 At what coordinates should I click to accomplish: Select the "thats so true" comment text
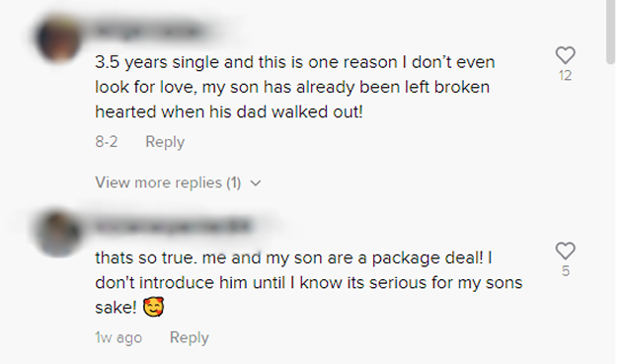309,282
